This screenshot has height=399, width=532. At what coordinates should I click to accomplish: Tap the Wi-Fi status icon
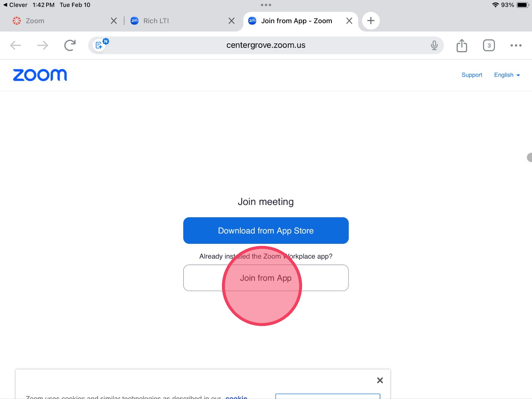pyautogui.click(x=495, y=5)
